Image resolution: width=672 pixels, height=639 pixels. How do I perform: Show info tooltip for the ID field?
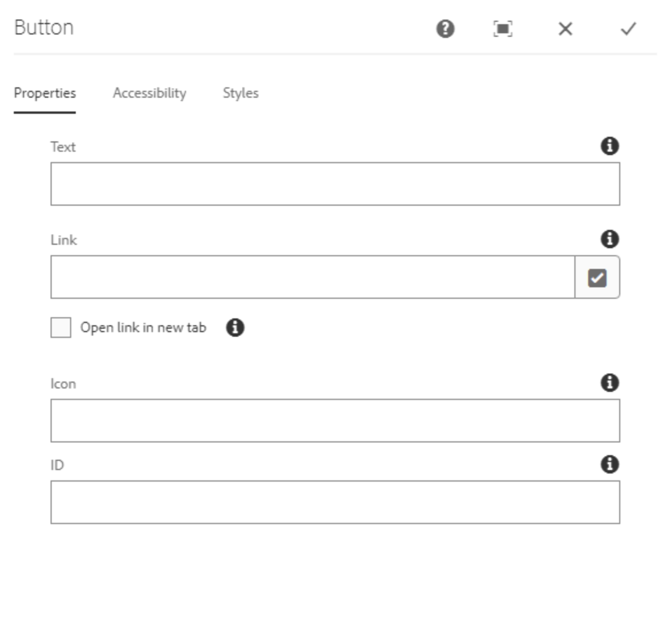[x=609, y=464]
